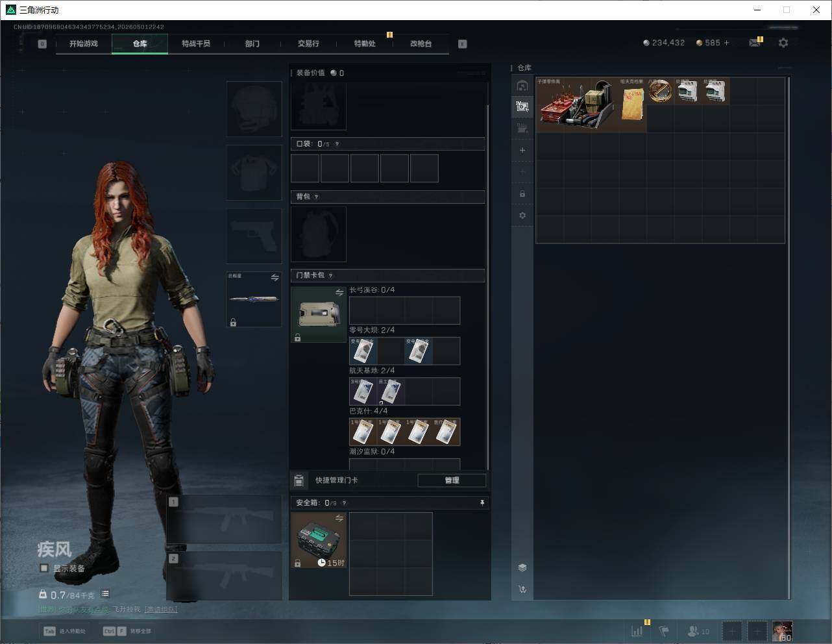Viewport: 832px width, 644px height.
Task: Click the player avatar in bottom bar
Action: 782,631
